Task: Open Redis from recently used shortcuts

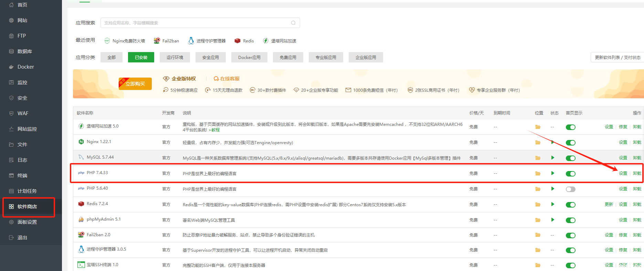Action: tap(244, 41)
